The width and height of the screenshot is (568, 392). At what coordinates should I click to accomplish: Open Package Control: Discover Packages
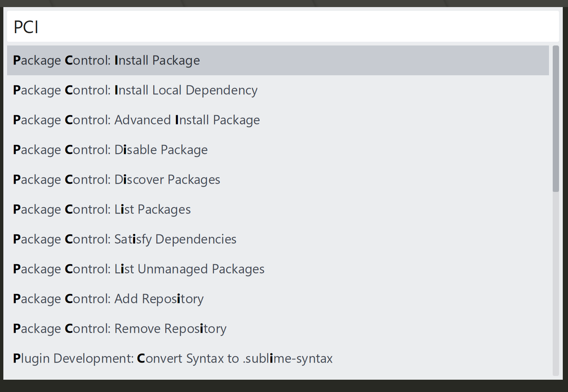point(278,180)
